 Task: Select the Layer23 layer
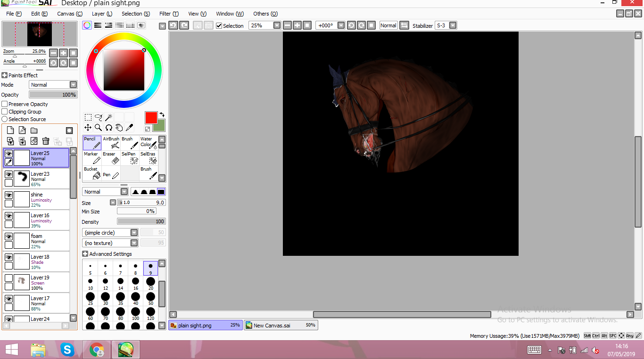[42, 179]
